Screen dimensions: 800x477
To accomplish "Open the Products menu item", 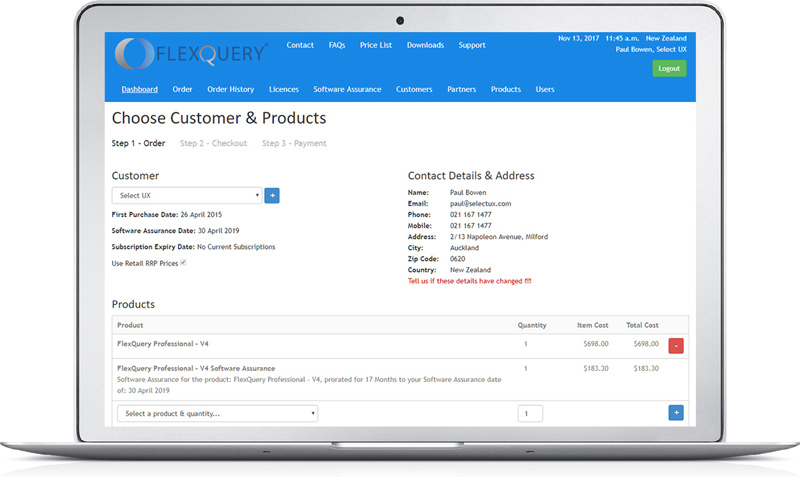I will pyautogui.click(x=506, y=89).
